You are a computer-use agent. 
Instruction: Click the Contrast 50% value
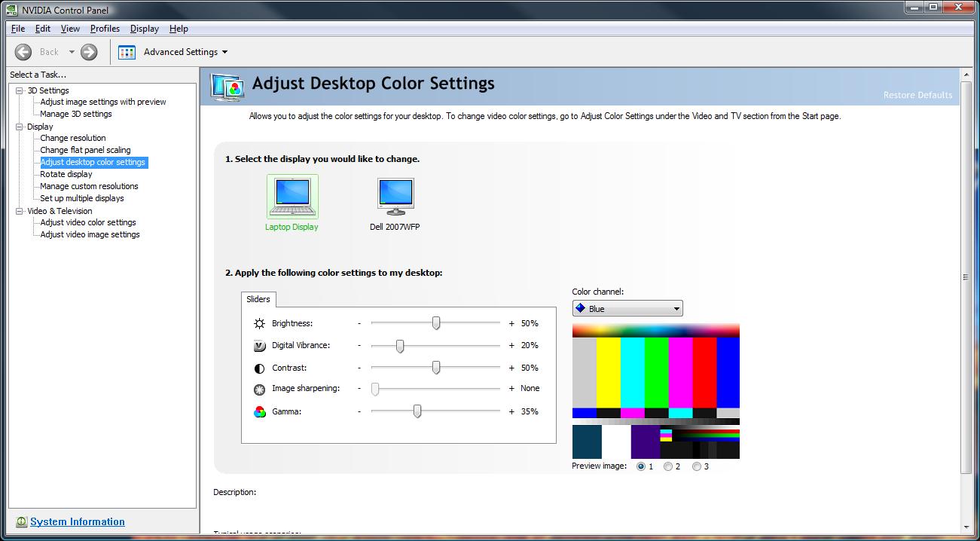[530, 368]
